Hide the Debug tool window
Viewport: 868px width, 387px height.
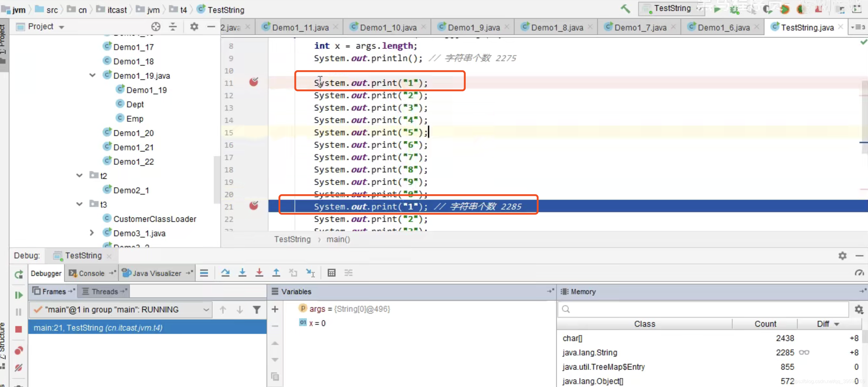(859, 256)
